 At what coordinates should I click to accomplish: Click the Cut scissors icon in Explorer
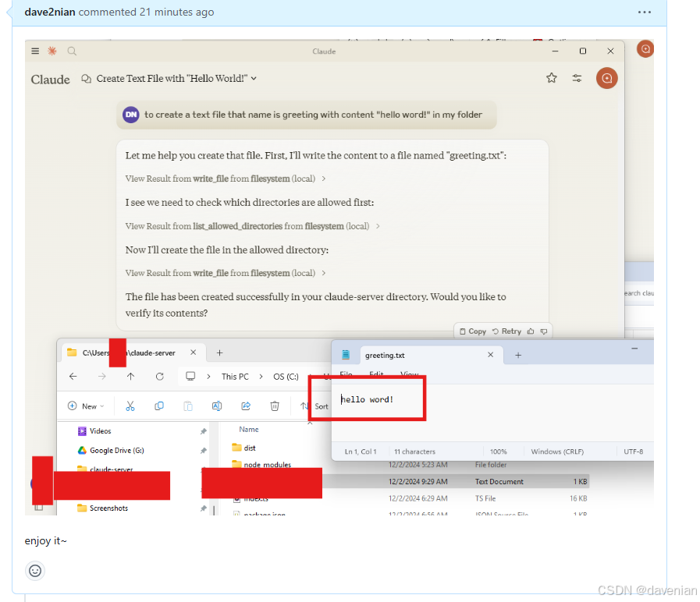[x=130, y=406]
